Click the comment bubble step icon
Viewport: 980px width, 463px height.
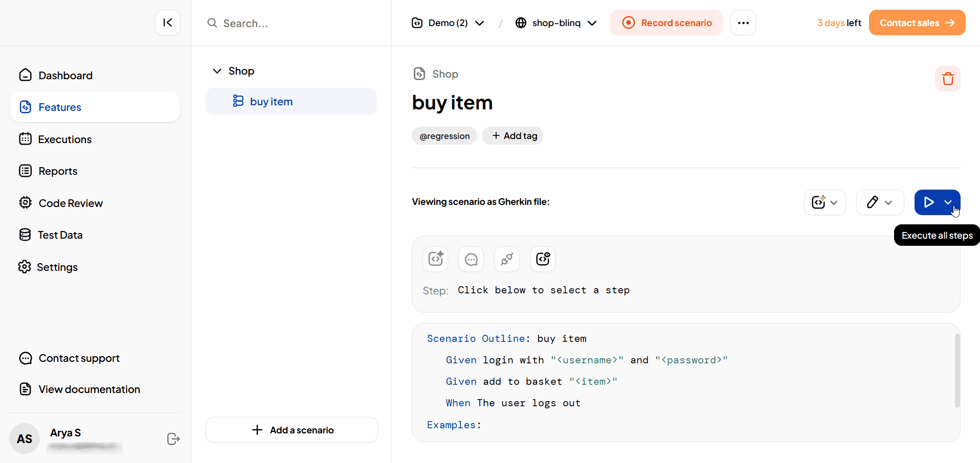coord(471,259)
